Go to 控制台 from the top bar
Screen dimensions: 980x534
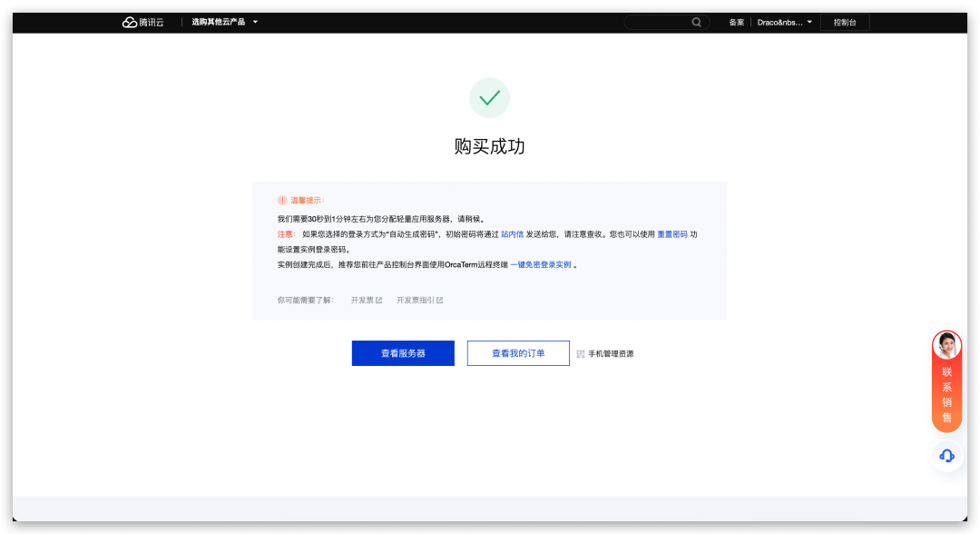click(845, 22)
